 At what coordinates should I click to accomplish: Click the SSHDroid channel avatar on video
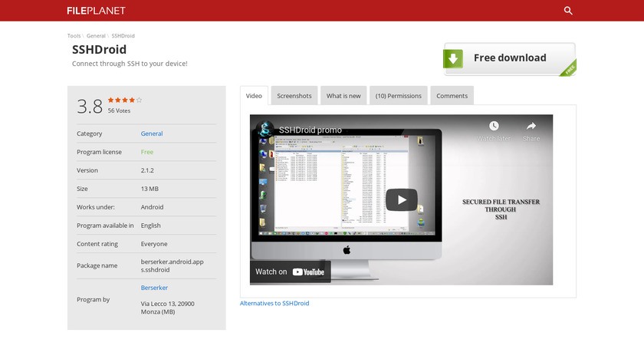pos(265,130)
